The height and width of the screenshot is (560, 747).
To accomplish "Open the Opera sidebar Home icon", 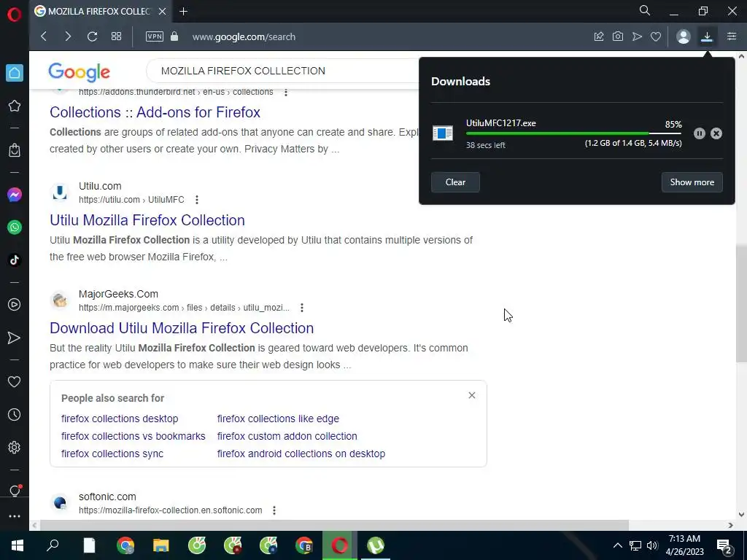I will 15,73.
